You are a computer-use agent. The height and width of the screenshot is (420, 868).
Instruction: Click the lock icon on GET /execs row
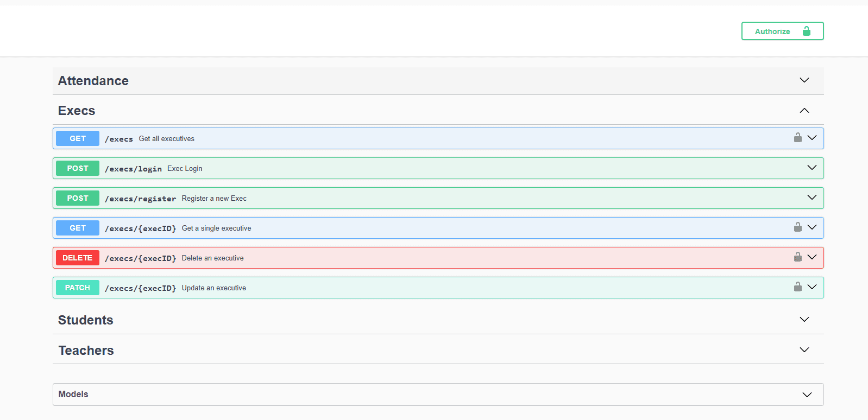point(797,138)
